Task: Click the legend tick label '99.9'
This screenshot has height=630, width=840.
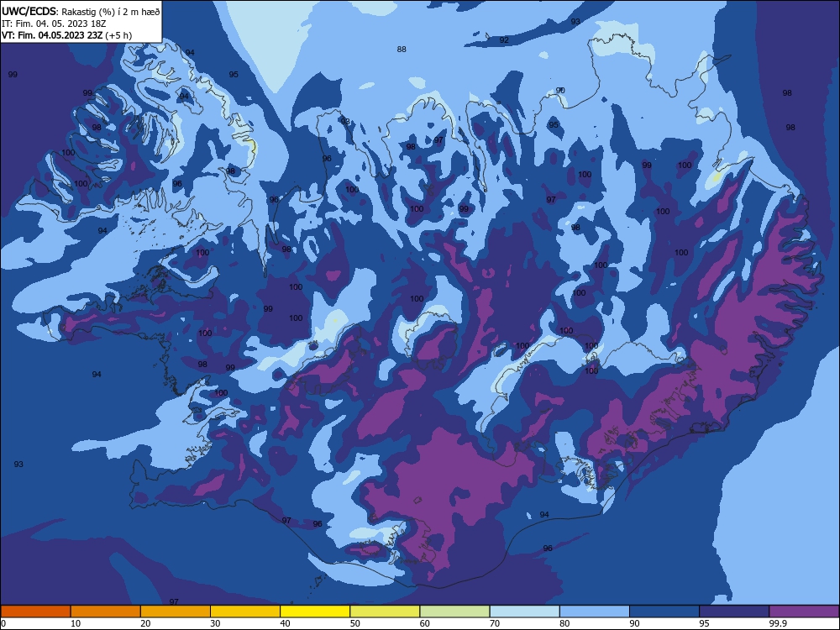Action: (x=777, y=623)
